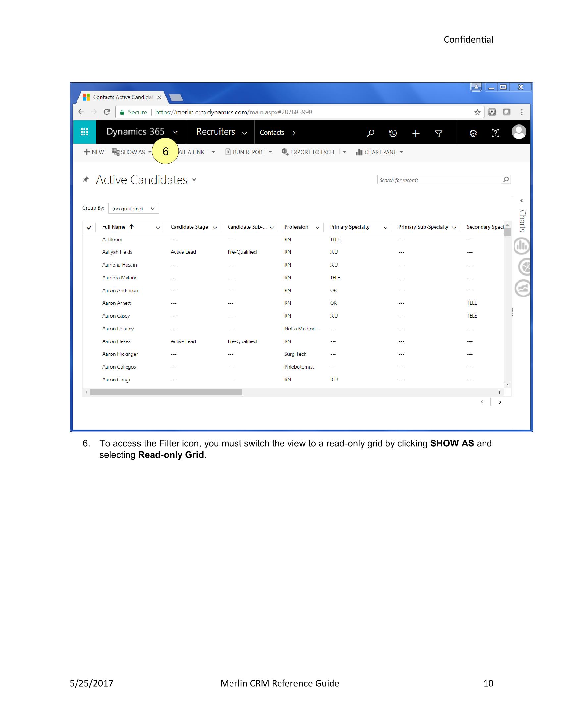
Task: Expand the Group By grouping dropdown
Action: 153,208
